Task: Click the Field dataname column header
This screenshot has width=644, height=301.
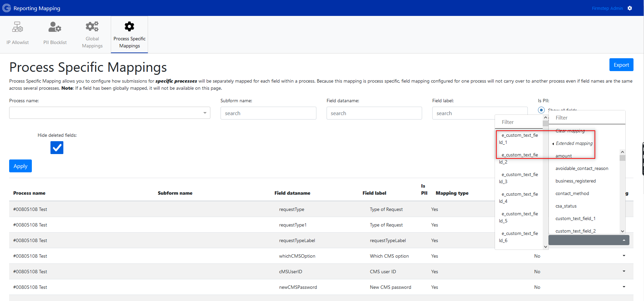Action: pyautogui.click(x=292, y=193)
